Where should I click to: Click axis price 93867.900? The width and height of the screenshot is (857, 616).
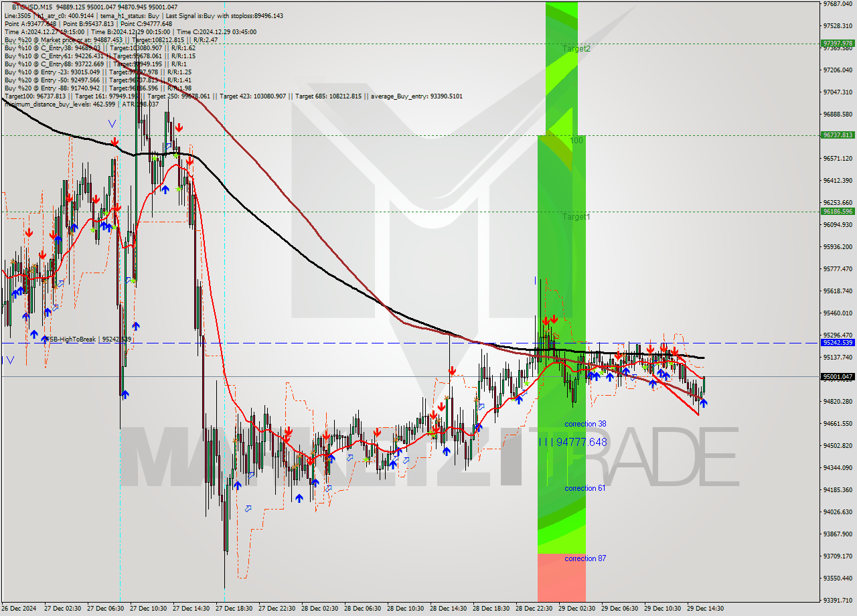(838, 534)
